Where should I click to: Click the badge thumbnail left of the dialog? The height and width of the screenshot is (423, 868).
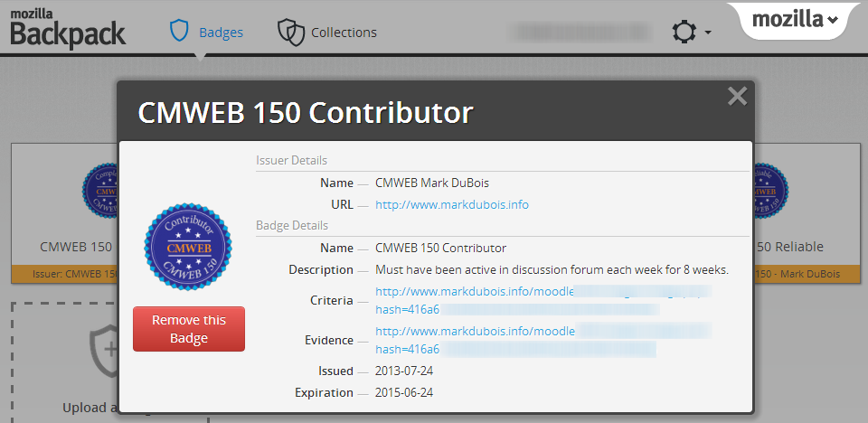pos(99,190)
